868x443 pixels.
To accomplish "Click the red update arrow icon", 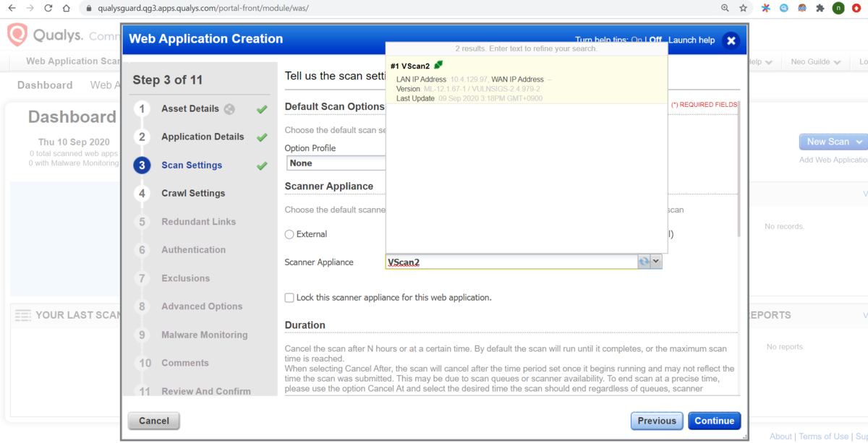I will 857,9.
